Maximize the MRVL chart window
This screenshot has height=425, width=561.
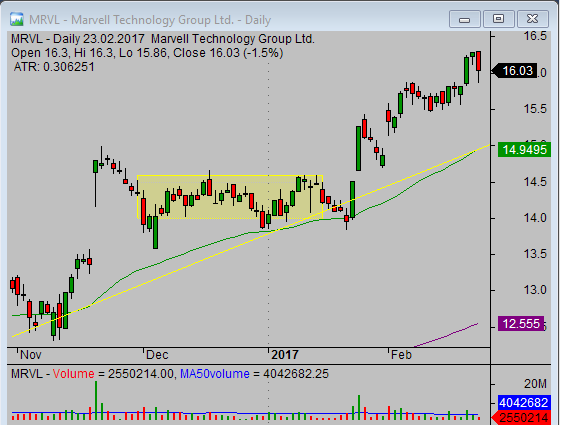click(498, 19)
